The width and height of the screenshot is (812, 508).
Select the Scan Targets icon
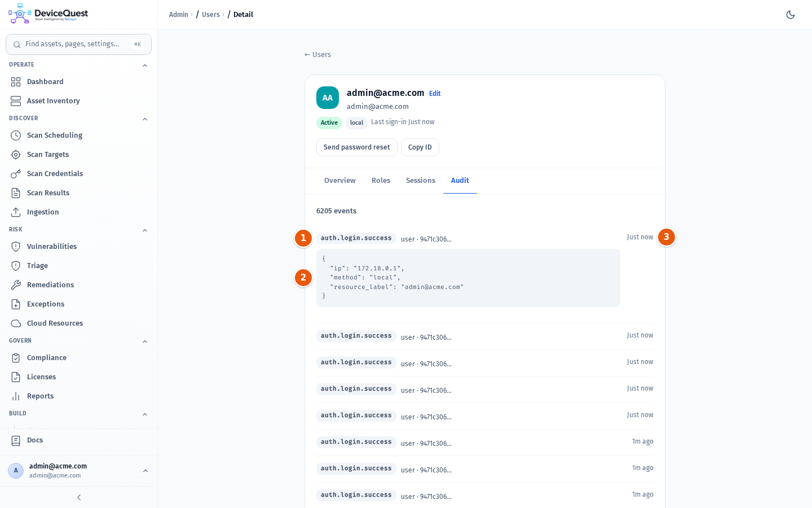point(16,155)
